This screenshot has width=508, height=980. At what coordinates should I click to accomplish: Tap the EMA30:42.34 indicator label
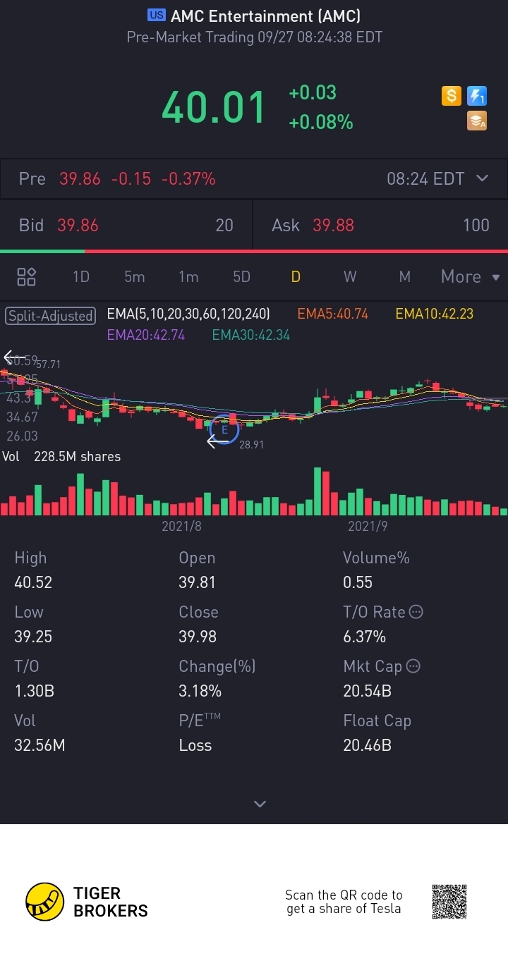click(x=251, y=335)
